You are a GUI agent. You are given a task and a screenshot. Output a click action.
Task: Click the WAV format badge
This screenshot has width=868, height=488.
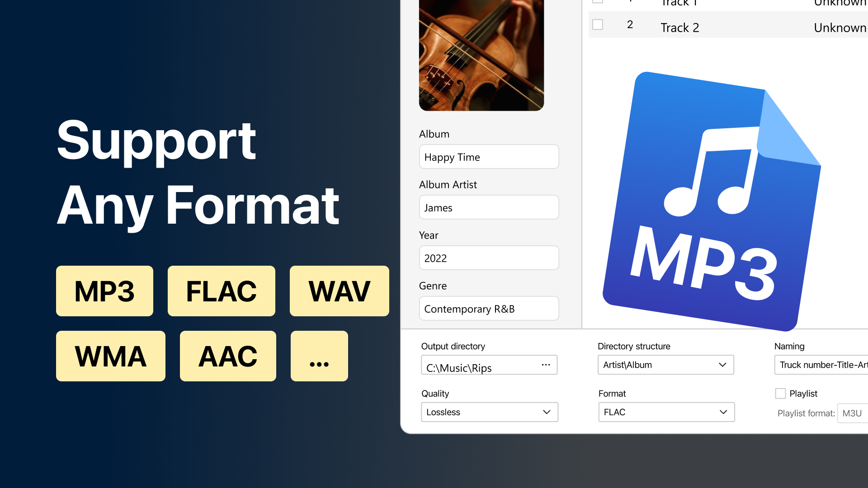tap(339, 291)
